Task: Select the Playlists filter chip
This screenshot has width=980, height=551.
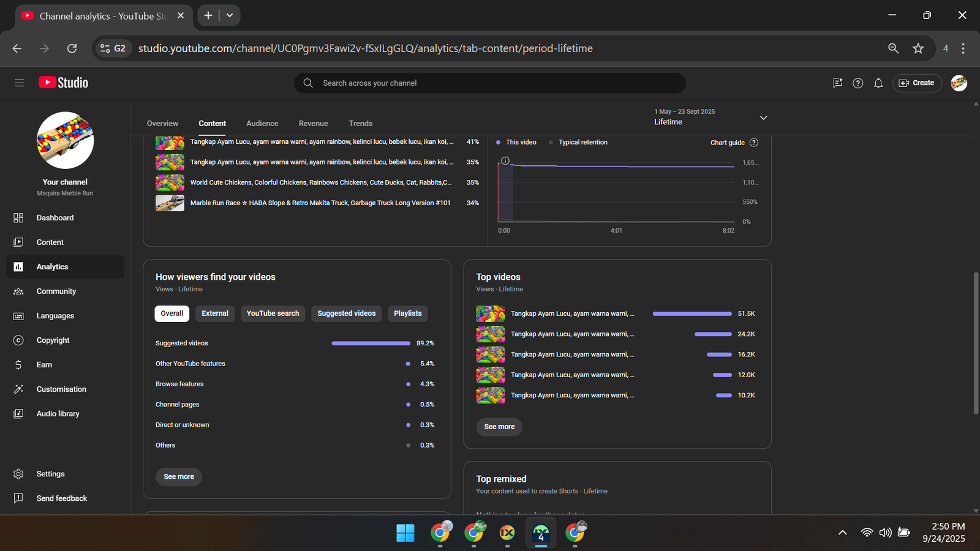Action: click(x=407, y=313)
